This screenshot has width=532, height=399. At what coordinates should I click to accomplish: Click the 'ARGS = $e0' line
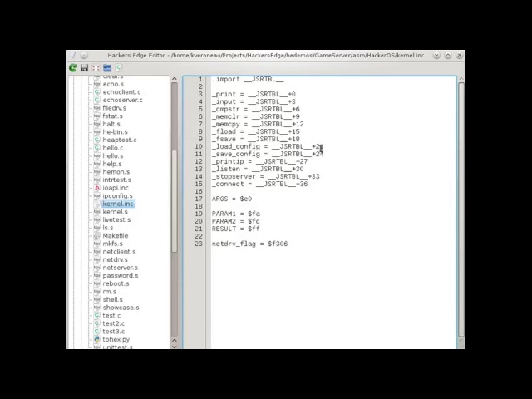coord(232,199)
